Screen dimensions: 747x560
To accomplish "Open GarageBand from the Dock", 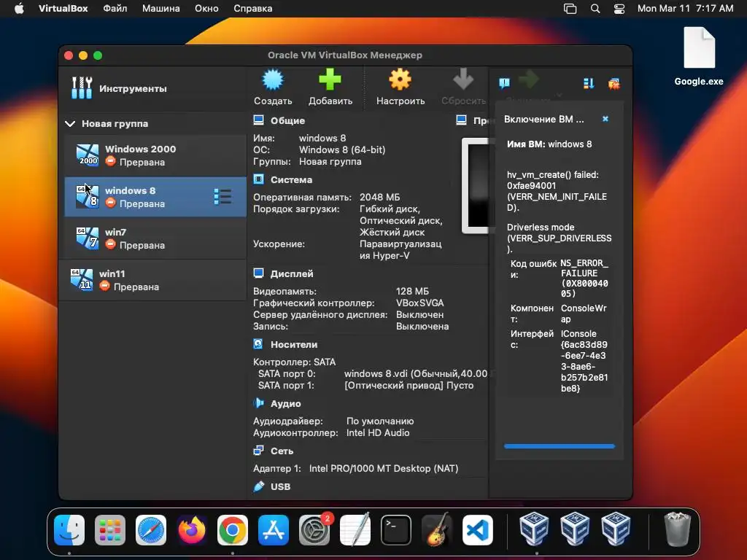I will click(437, 530).
